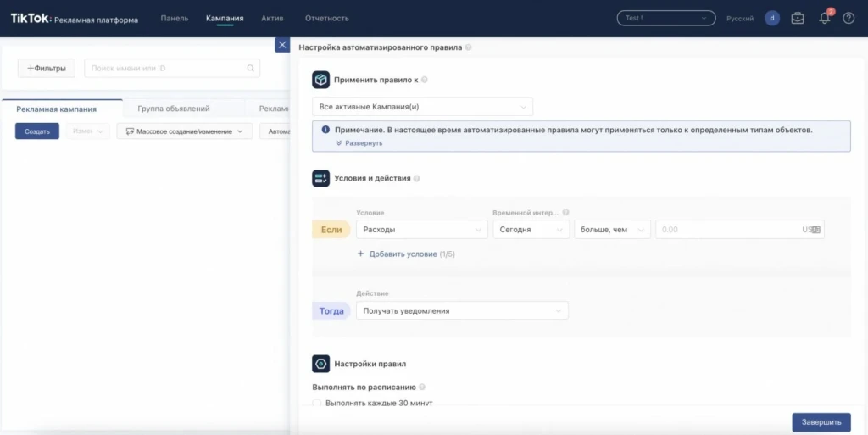
Task: Open the Актив menu item
Action: click(272, 19)
